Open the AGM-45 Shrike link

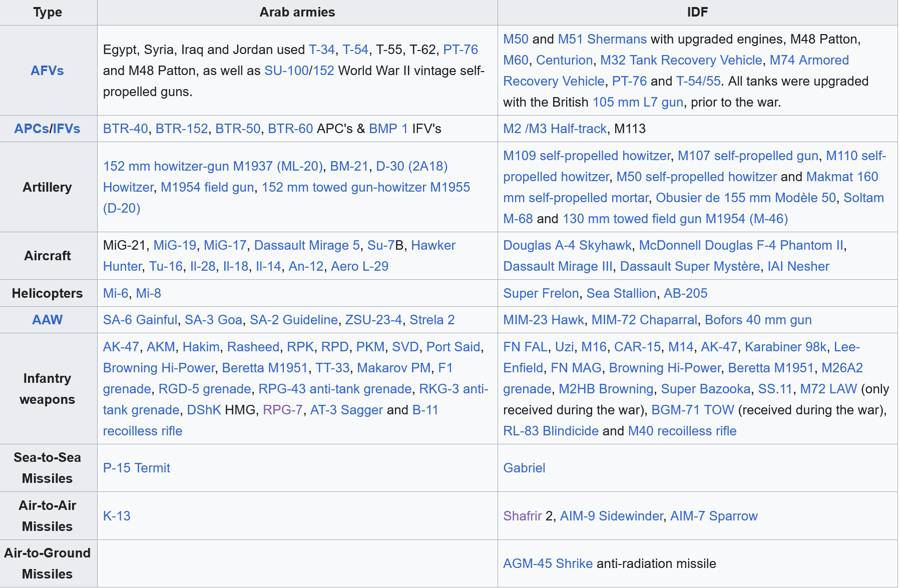(x=548, y=563)
